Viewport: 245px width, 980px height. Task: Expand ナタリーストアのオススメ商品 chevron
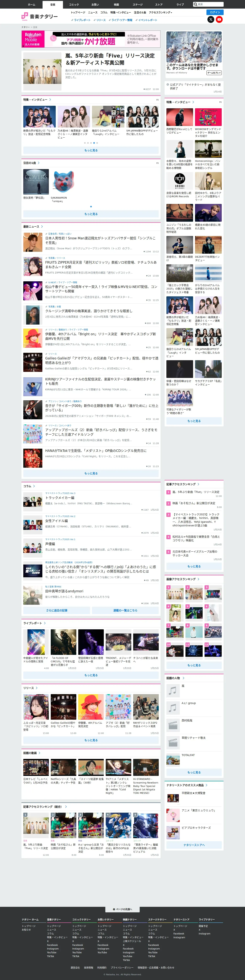[207, 785]
